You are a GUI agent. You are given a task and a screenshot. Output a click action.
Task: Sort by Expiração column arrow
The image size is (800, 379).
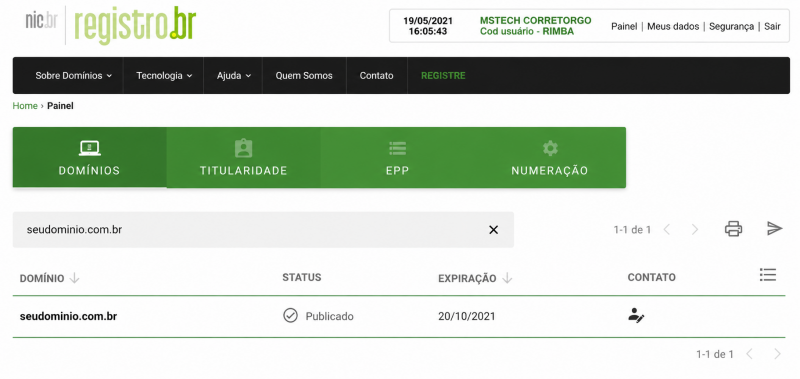[507, 278]
